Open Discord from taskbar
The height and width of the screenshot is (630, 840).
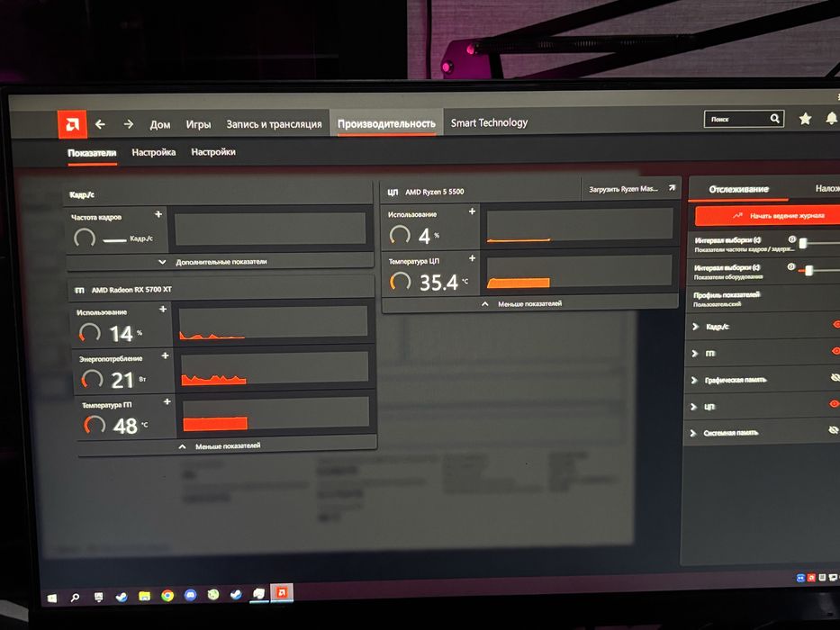click(x=190, y=595)
